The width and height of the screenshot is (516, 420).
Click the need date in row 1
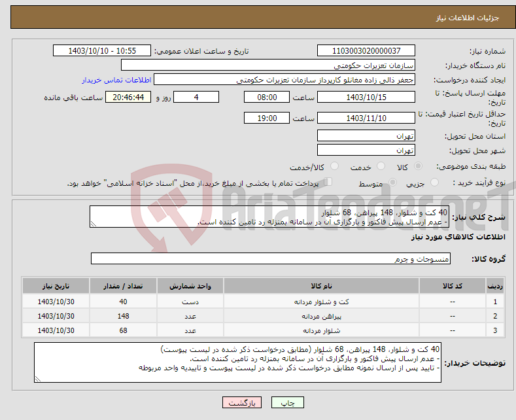point(56,302)
